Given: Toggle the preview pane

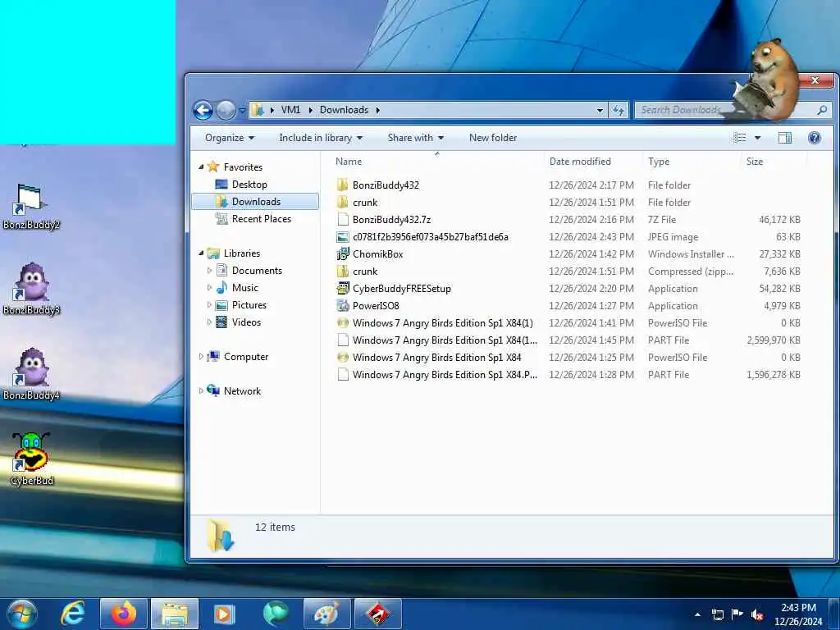Looking at the screenshot, I should (785, 138).
